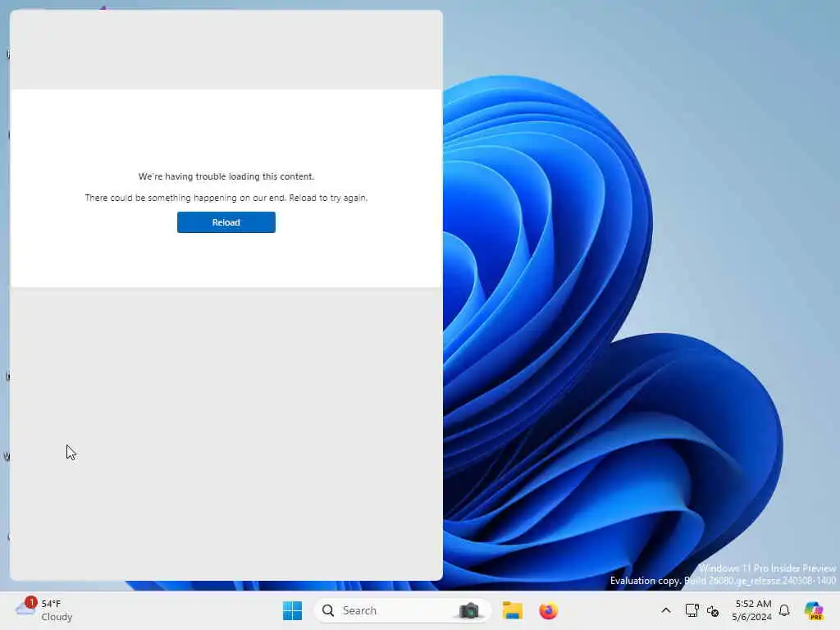The height and width of the screenshot is (630, 840).
Task: Open File Explorer from taskbar
Action: [x=512, y=610]
